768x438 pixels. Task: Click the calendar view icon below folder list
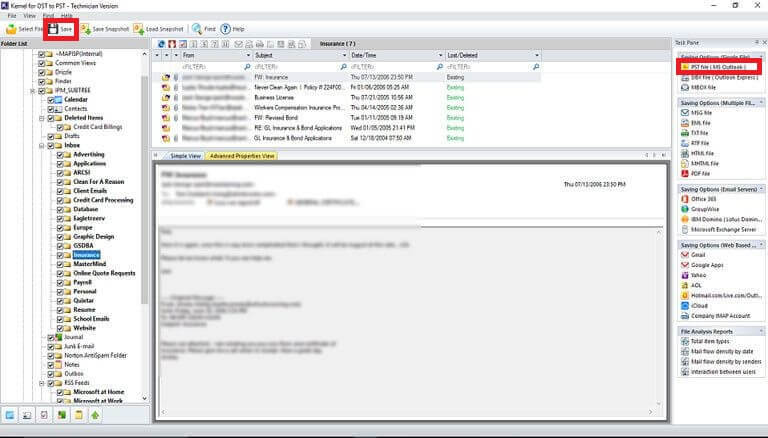pos(10,415)
